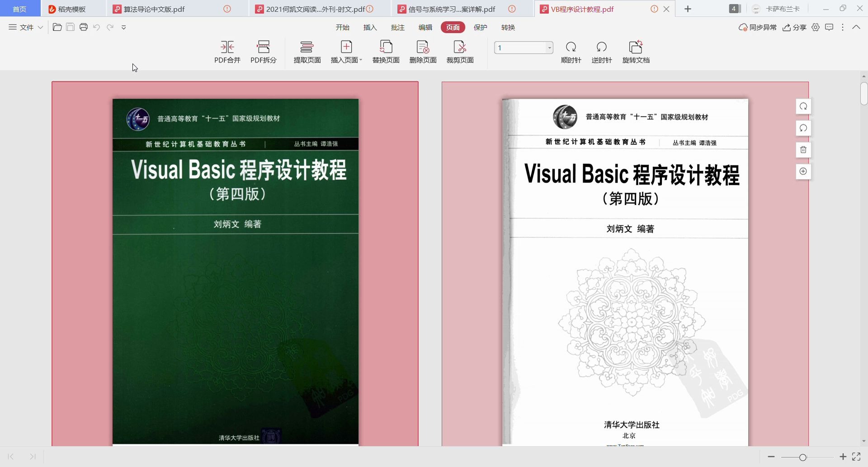Click the three-dot more options icon

click(x=843, y=27)
